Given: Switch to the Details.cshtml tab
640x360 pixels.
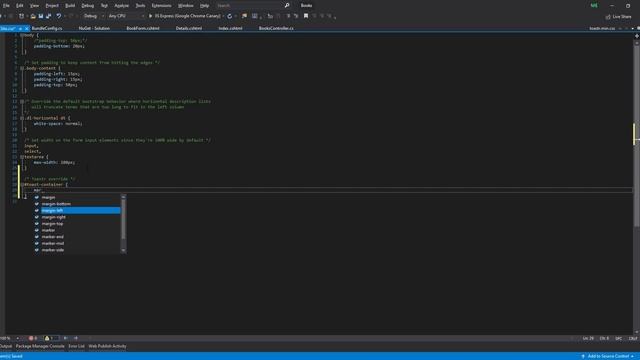Looking at the screenshot, I should click(189, 29).
